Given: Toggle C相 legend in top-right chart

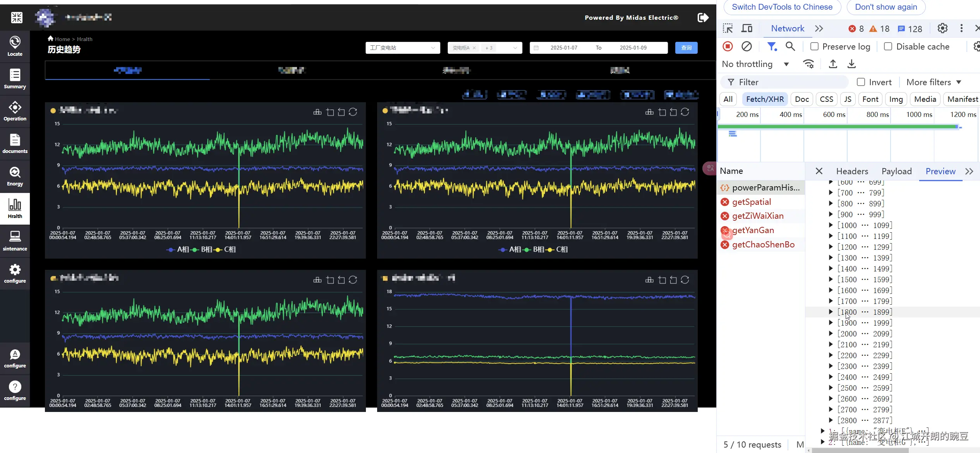Looking at the screenshot, I should (x=557, y=250).
